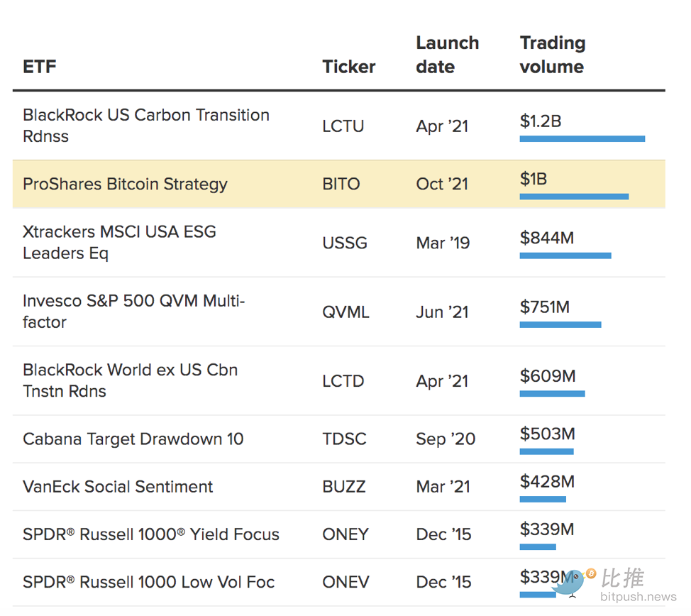691x616 pixels.
Task: Click the Ticker column header
Action: tap(348, 67)
